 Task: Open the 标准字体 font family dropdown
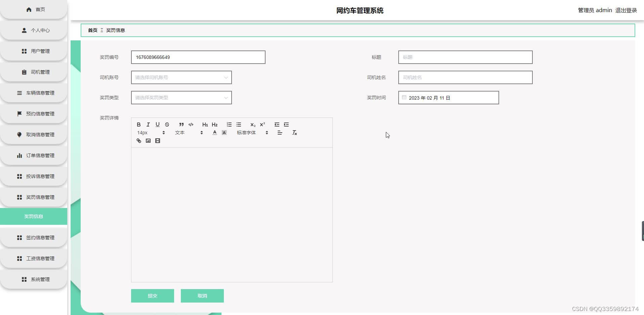tap(252, 133)
